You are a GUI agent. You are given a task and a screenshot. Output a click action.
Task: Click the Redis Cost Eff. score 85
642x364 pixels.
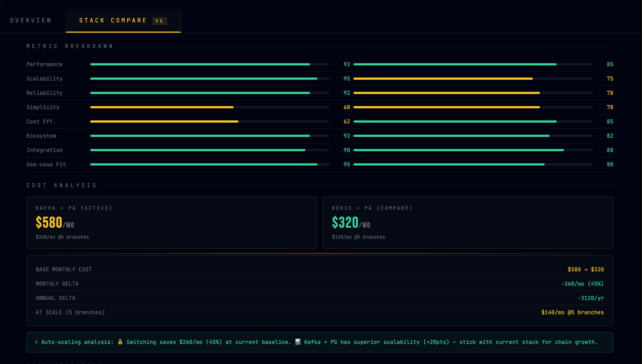click(610, 121)
